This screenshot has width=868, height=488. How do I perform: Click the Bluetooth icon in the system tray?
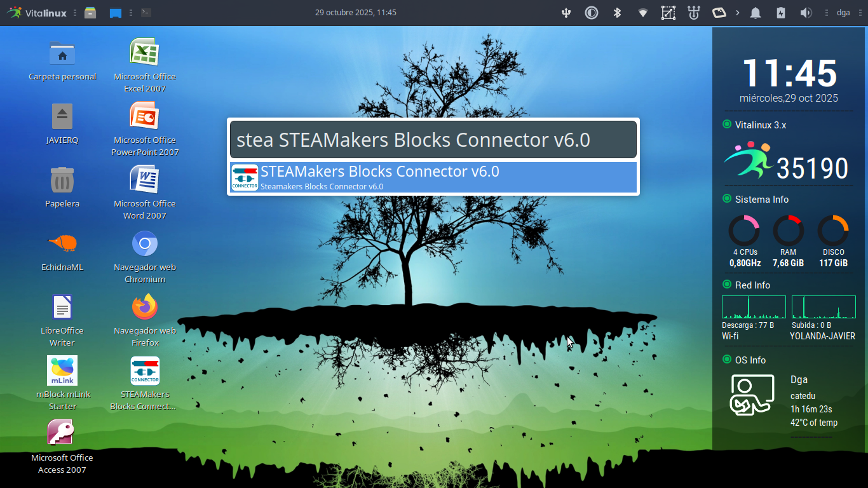coord(616,13)
